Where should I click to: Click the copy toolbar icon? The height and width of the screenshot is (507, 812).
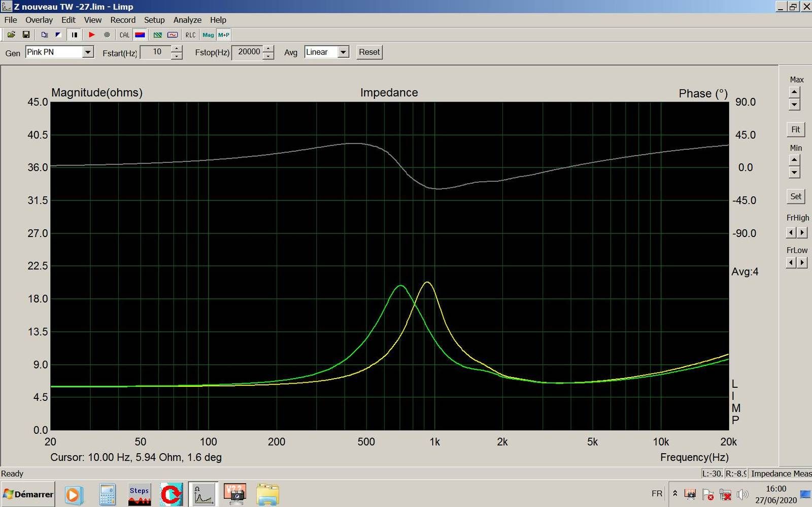(44, 35)
